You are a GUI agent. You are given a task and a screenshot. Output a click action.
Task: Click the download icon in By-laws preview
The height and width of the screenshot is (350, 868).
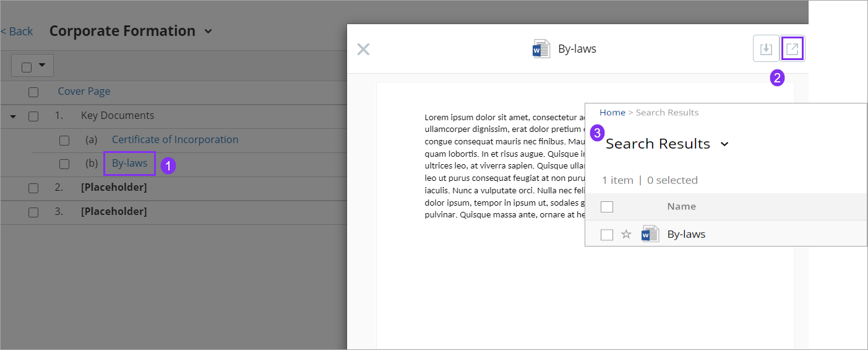(x=766, y=49)
